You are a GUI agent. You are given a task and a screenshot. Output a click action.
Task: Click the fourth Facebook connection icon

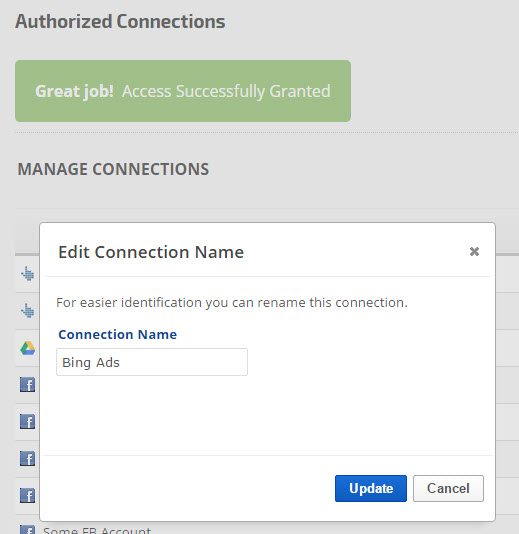tap(28, 496)
